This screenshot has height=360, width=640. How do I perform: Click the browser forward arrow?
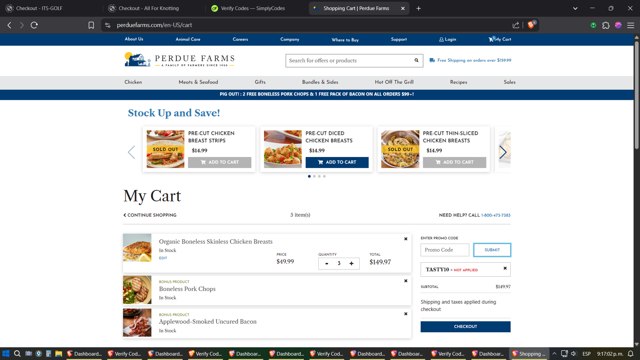[22, 25]
